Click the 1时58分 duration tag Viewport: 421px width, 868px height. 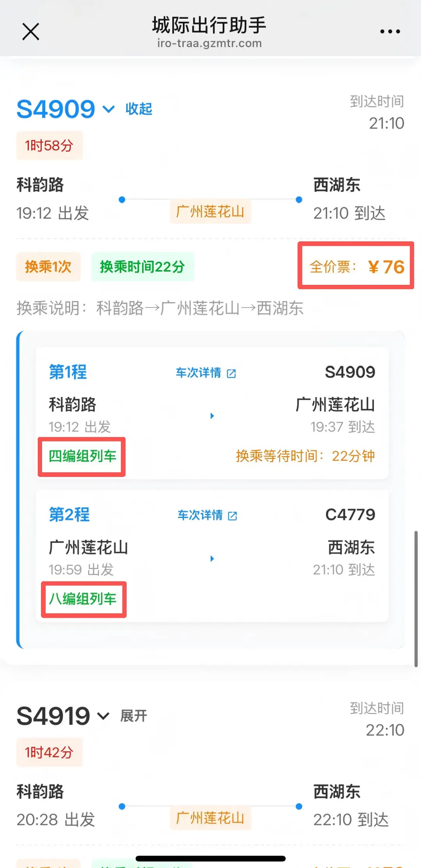point(49,146)
